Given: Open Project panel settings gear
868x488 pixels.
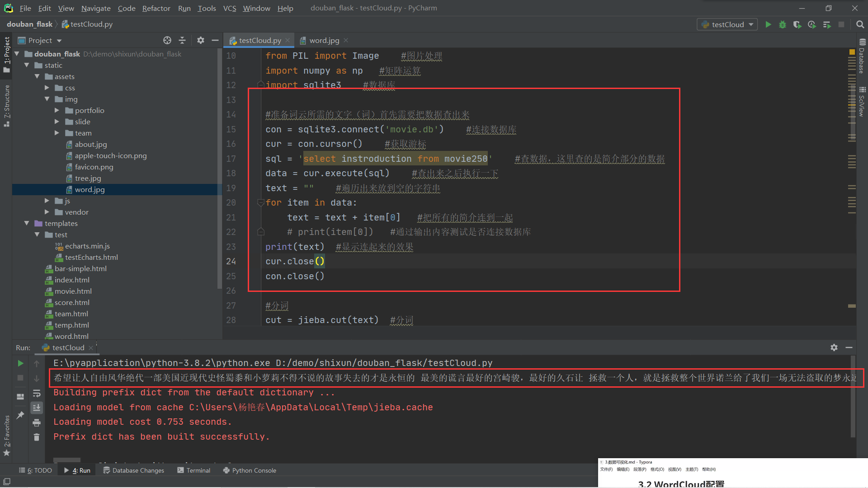Looking at the screenshot, I should pos(201,40).
